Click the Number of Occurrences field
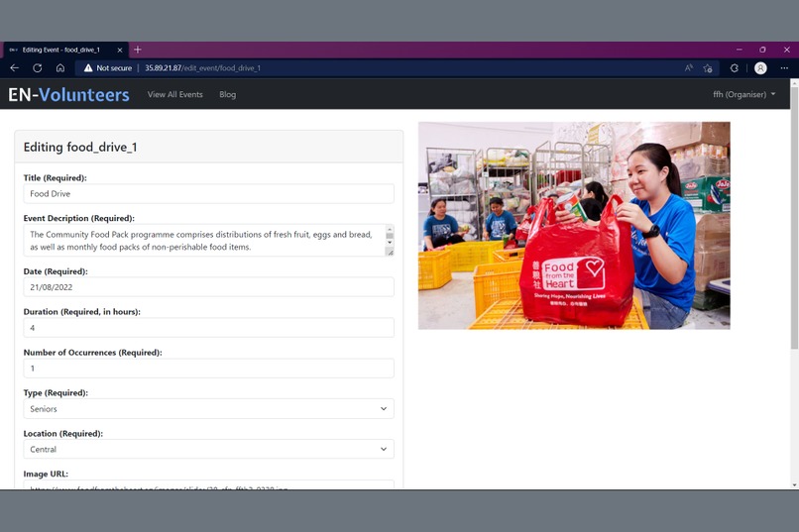 click(x=208, y=369)
